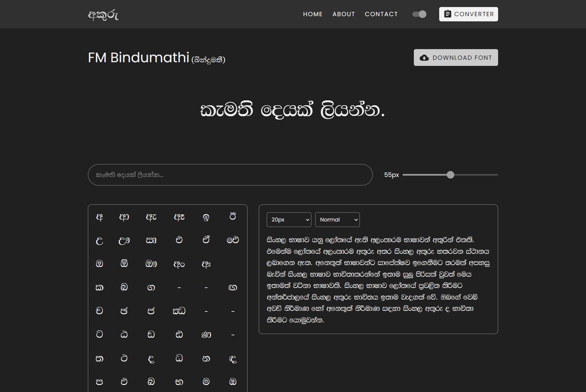Viewport: 586px width, 392px height.
Task: Navigate to the HOME menu item
Action: point(313,14)
